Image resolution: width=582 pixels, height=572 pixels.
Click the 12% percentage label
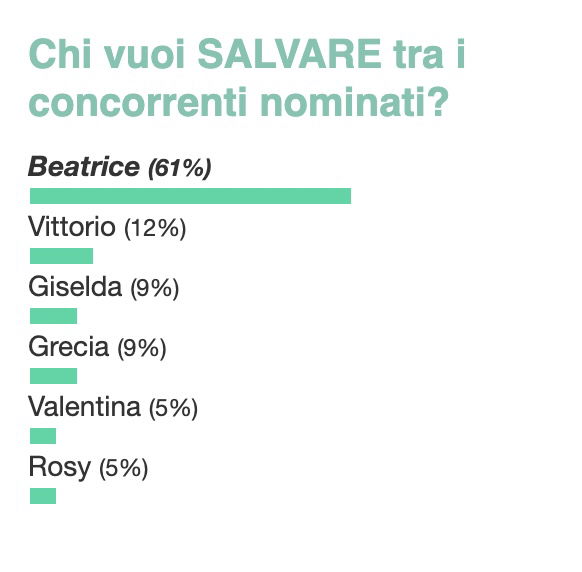(x=155, y=228)
